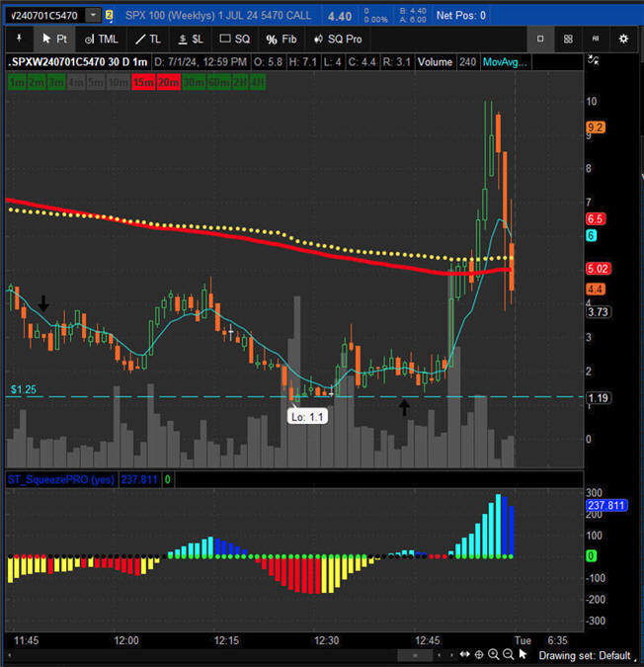Click the horizontal expand arrows icon
This screenshot has height=667, width=644.
click(464, 655)
